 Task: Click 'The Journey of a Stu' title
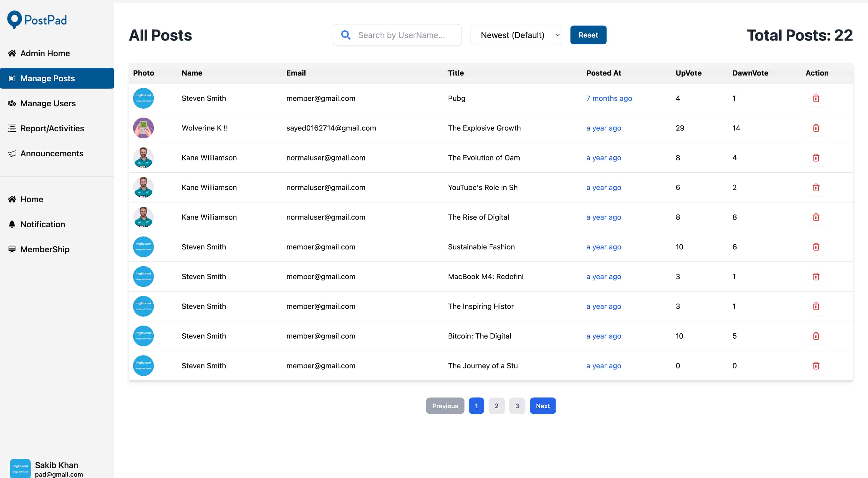(x=483, y=366)
